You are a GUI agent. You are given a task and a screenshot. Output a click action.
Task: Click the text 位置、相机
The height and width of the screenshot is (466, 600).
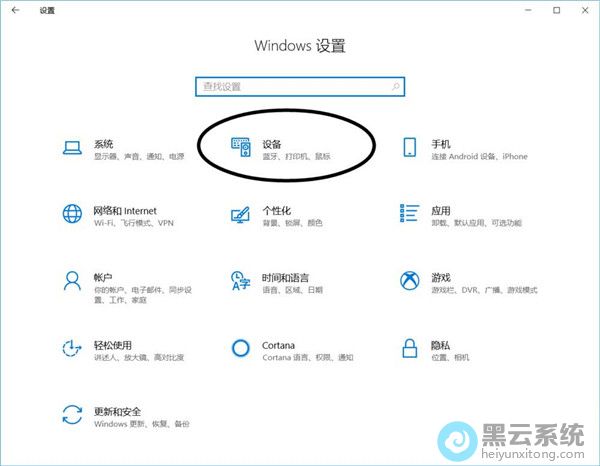pyautogui.click(x=450, y=357)
